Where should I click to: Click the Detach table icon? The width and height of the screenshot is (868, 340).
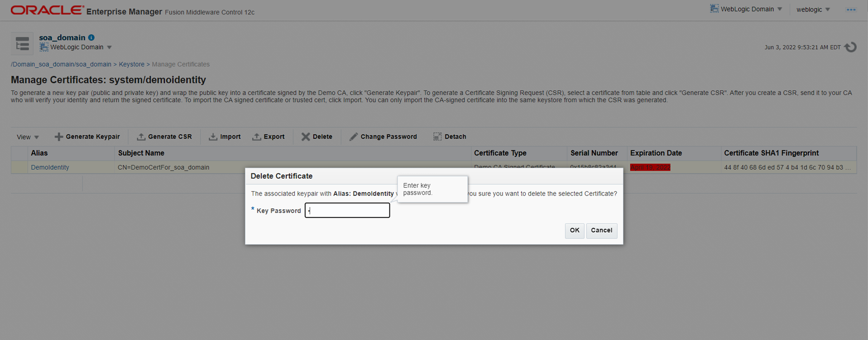437,137
